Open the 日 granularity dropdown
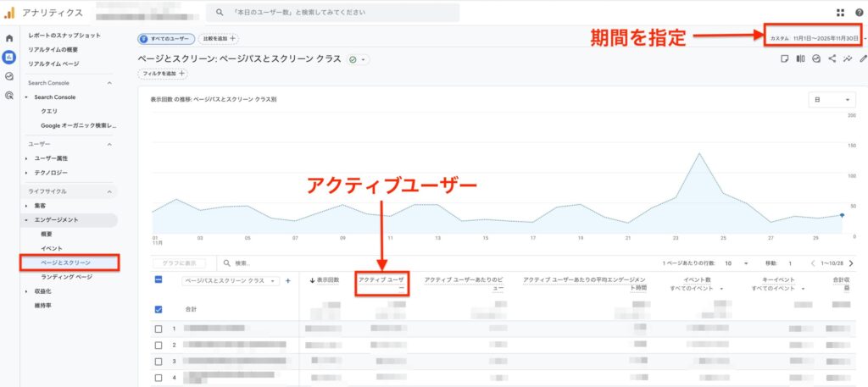Screen dimensions: 868x387 (x=833, y=100)
